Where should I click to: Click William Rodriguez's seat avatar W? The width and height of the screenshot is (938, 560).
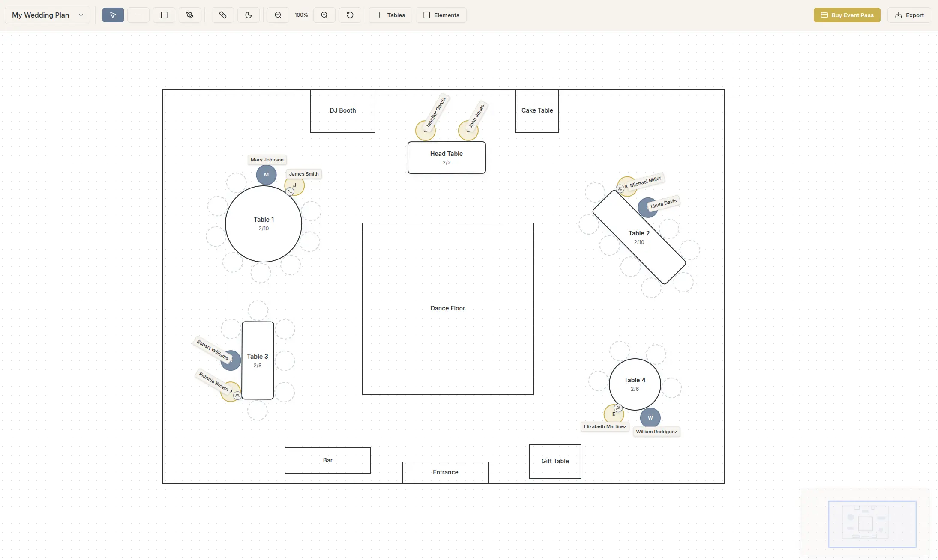pos(650,418)
